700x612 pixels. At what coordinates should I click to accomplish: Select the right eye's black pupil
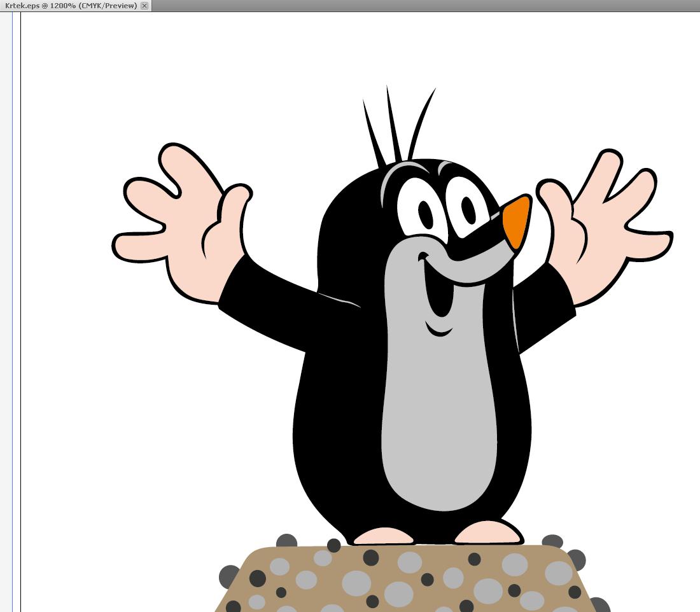pos(468,211)
